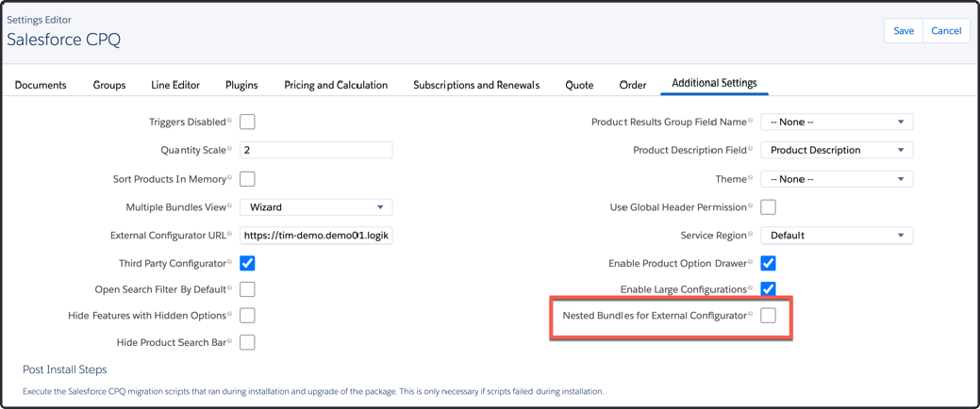Switch to the Quote tab
The image size is (980, 409).
click(x=579, y=85)
